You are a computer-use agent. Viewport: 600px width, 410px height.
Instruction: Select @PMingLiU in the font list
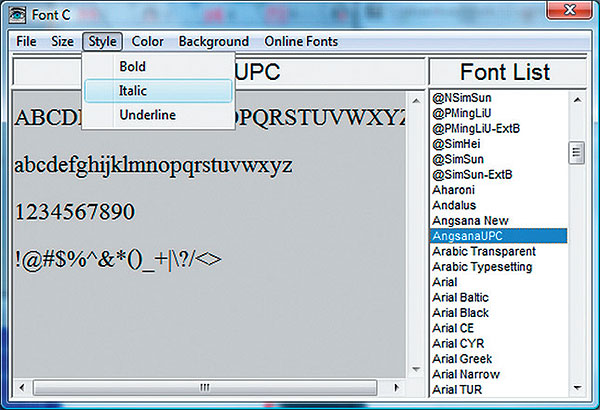click(x=498, y=113)
